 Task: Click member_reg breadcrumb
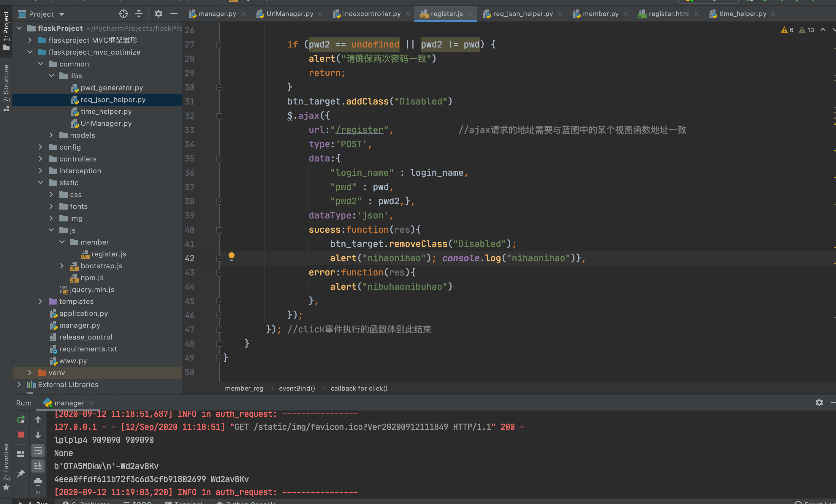(244, 388)
